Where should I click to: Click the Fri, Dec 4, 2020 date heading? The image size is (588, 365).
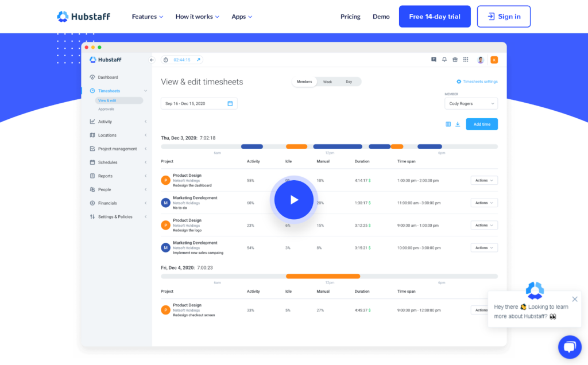coord(178,267)
